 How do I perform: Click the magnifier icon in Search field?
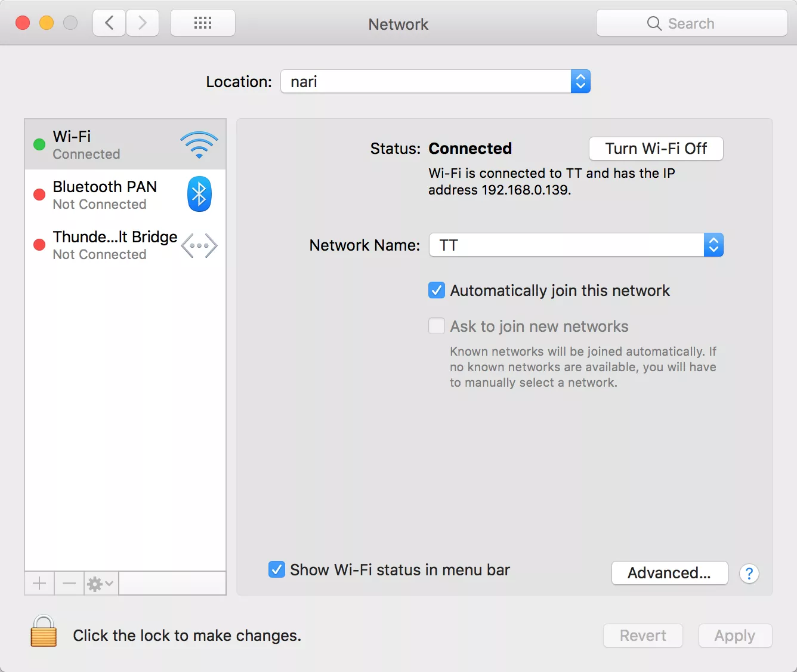pyautogui.click(x=654, y=23)
